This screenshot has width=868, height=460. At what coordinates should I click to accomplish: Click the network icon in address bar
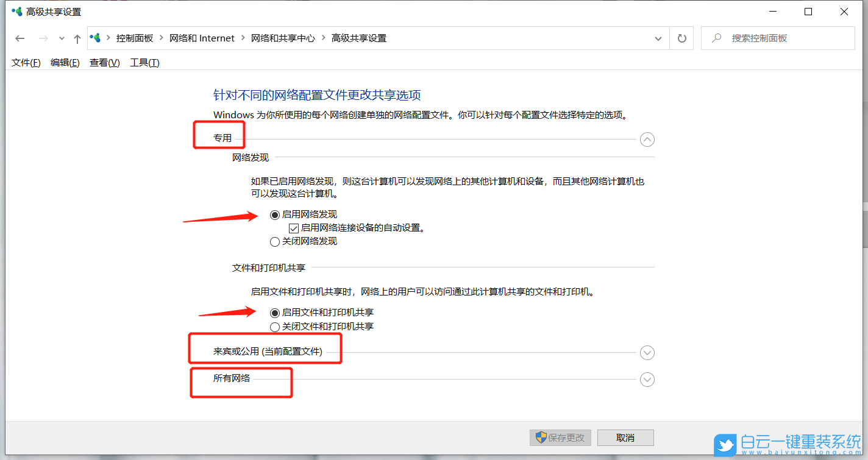pos(95,37)
